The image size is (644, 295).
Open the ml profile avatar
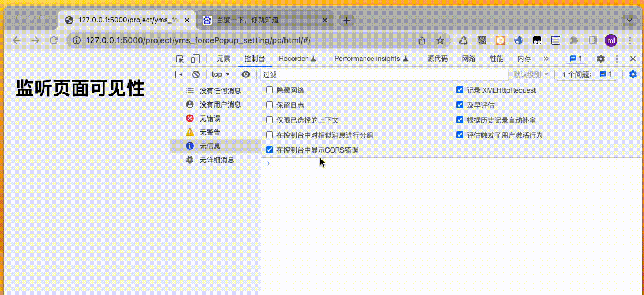[x=611, y=40]
